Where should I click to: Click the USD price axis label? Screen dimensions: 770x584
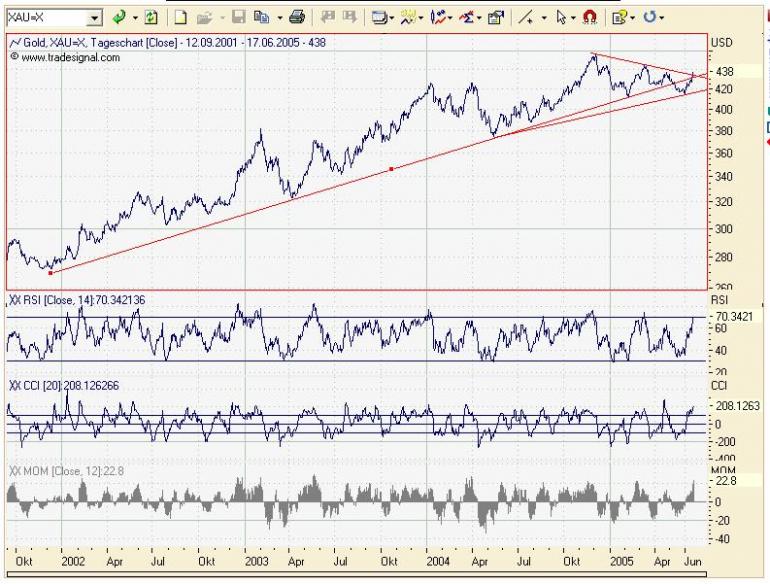tap(721, 43)
